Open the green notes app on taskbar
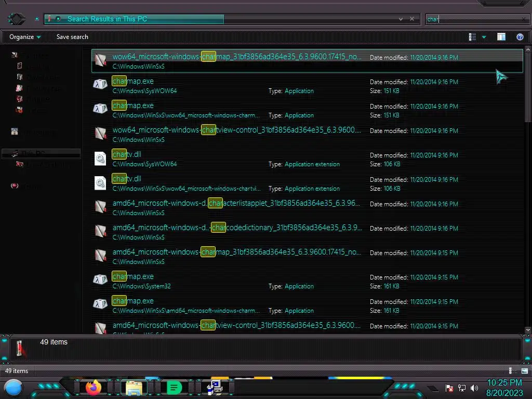The width and height of the screenshot is (532, 399). coord(174,388)
